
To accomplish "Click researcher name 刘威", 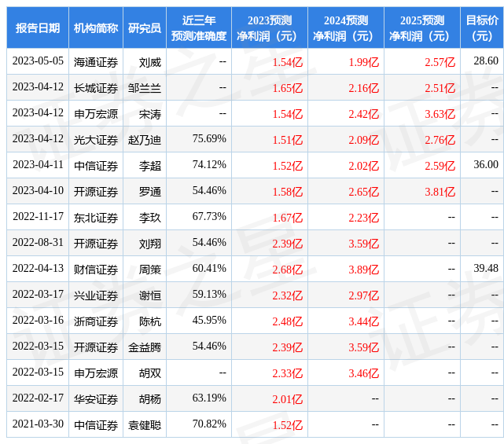I will pos(150,62).
